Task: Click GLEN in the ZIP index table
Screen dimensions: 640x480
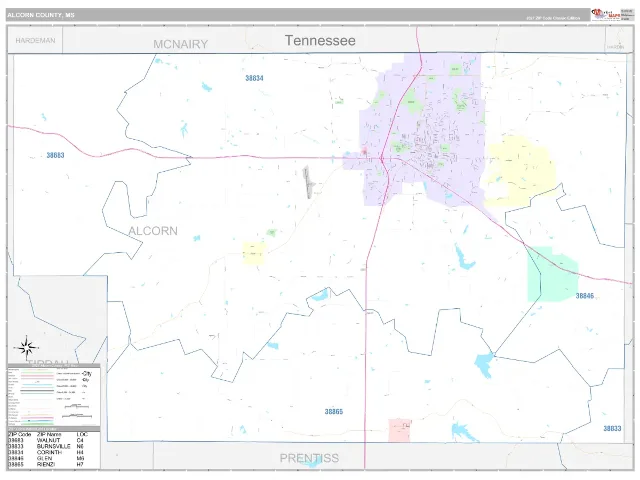Action: click(44, 458)
